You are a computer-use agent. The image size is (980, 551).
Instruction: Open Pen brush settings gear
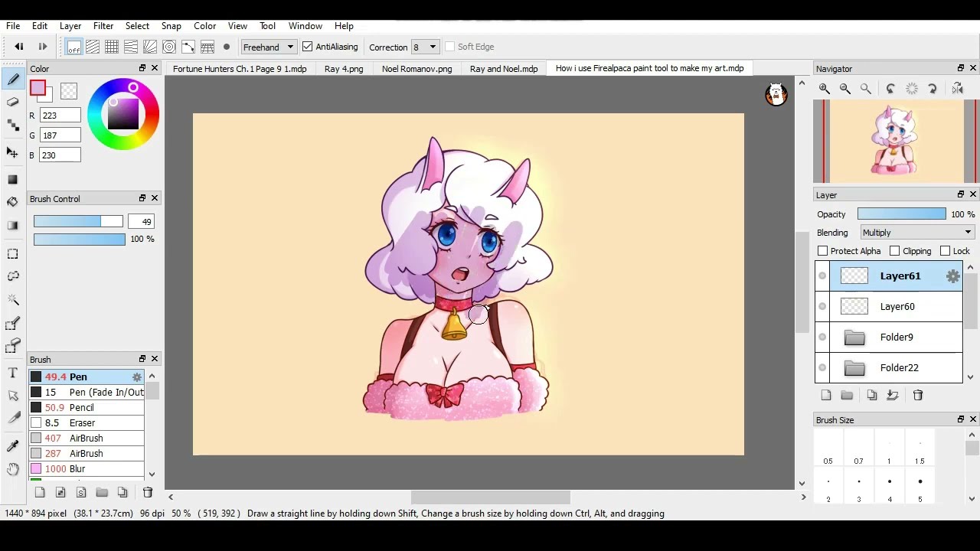coord(137,377)
